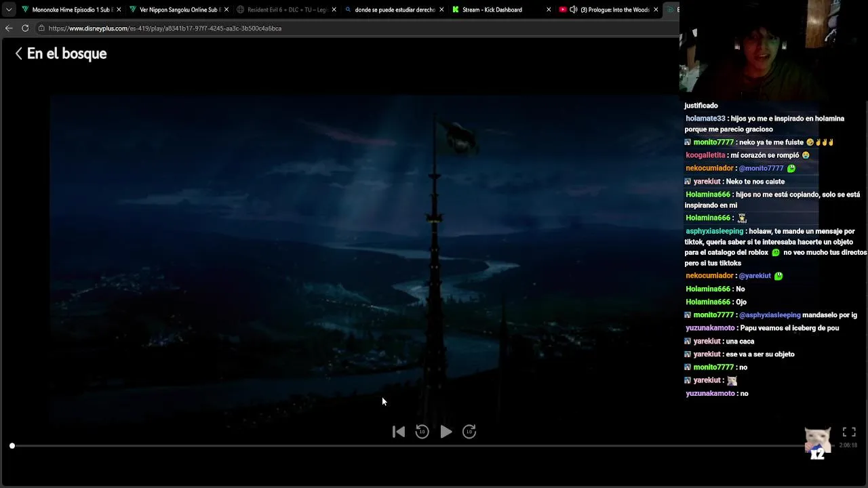Viewport: 868px width, 488px height.
Task: Click username asphyxiasleeping at message start
Action: coord(714,231)
